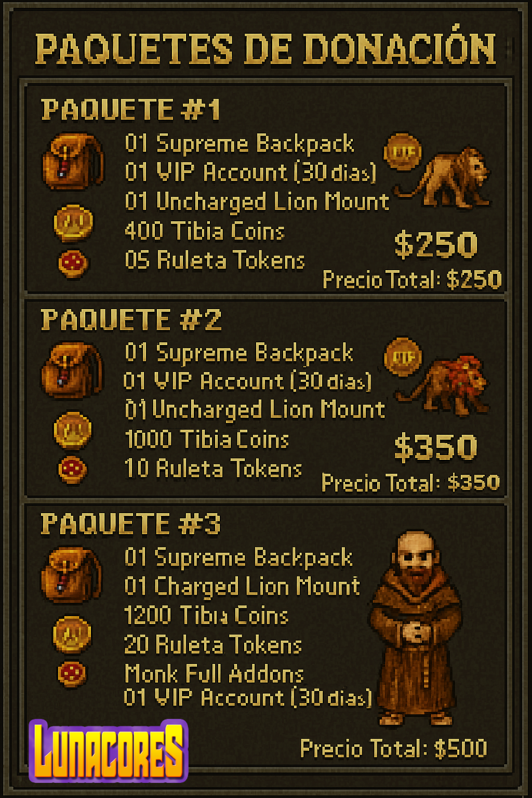
Task: Click the red ruleta token in Paquete #3
Action: (x=72, y=674)
